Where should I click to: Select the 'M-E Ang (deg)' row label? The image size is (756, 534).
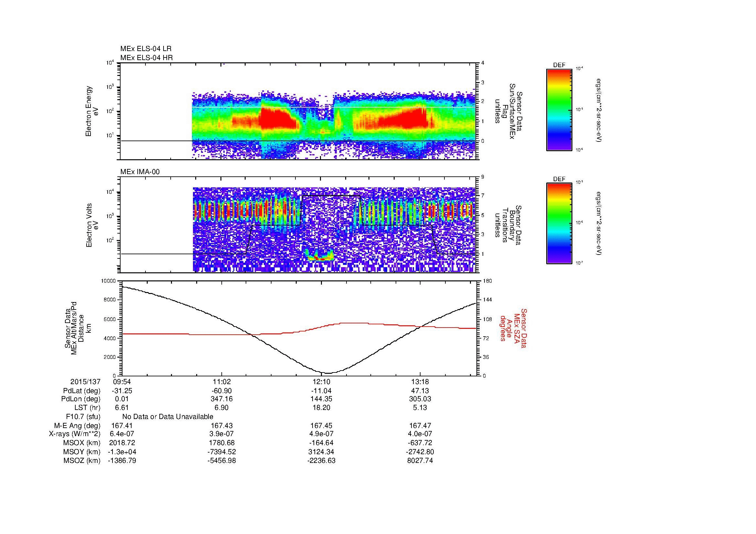click(78, 425)
